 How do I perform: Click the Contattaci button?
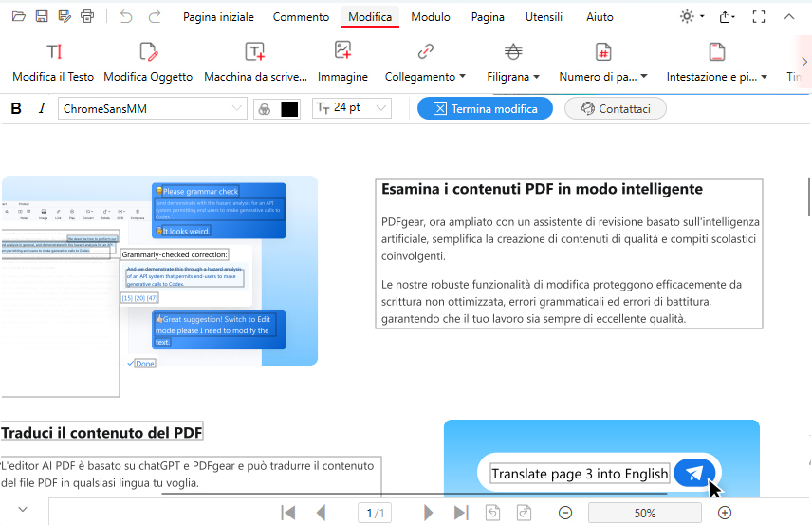pyautogui.click(x=616, y=109)
